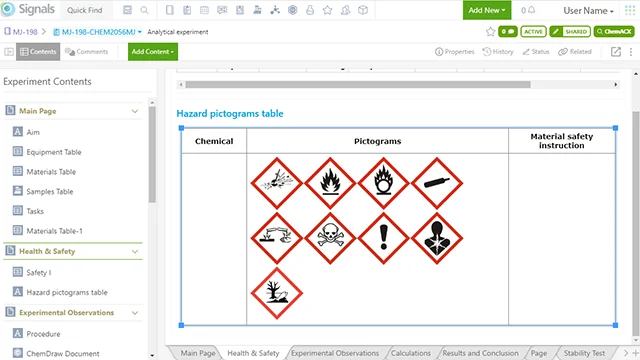The width and height of the screenshot is (640, 360).
Task: Open the Experimental Observations bottom tab
Action: click(335, 353)
